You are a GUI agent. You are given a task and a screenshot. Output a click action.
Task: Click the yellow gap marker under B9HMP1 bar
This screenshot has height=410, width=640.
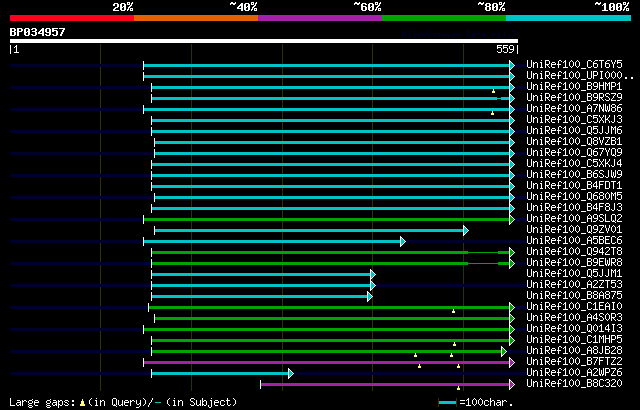tap(493, 91)
